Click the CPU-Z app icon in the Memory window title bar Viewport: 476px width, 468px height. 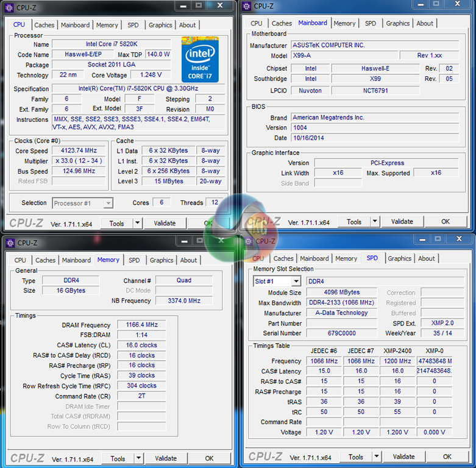[x=10, y=243]
